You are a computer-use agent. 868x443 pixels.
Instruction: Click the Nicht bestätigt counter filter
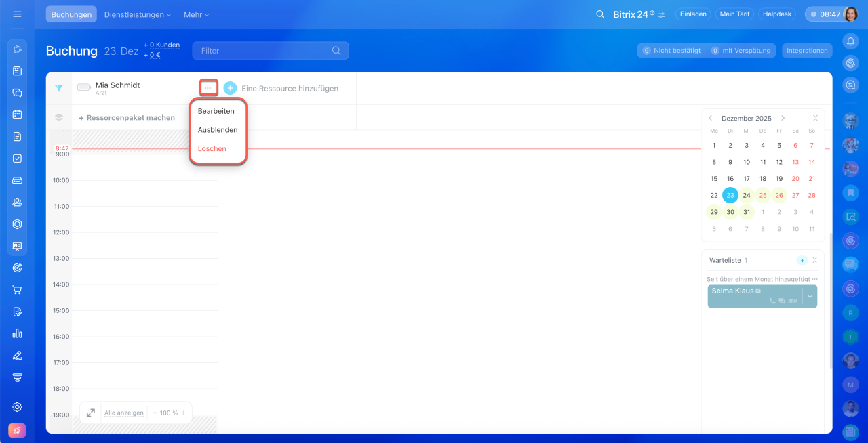[671, 51]
